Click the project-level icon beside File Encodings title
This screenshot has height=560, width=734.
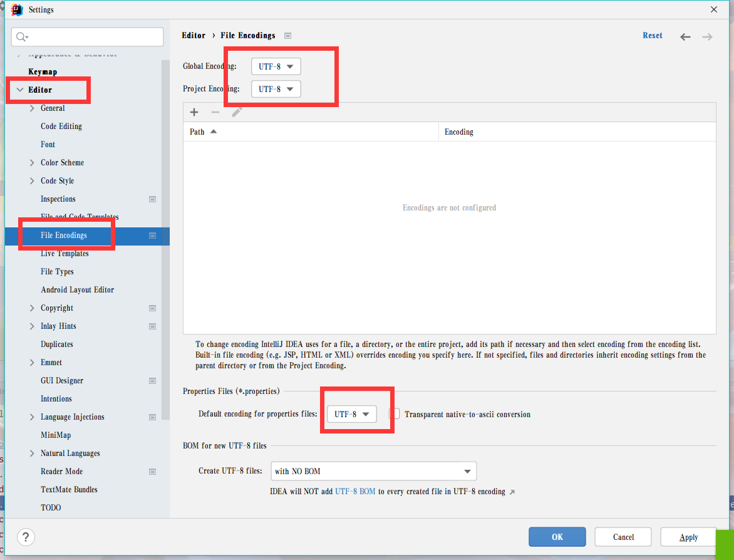tap(287, 36)
